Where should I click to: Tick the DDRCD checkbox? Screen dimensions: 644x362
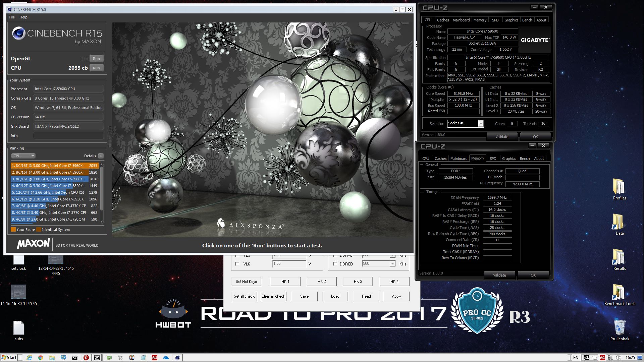335,264
